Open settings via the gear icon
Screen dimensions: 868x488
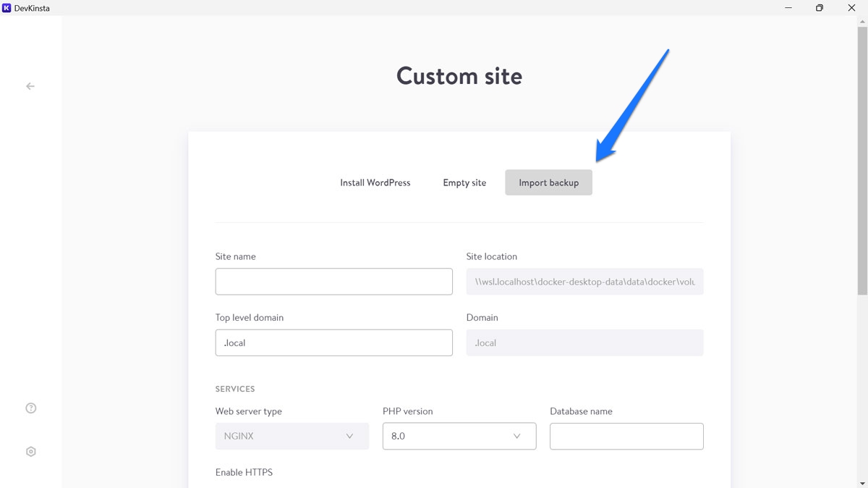30,452
